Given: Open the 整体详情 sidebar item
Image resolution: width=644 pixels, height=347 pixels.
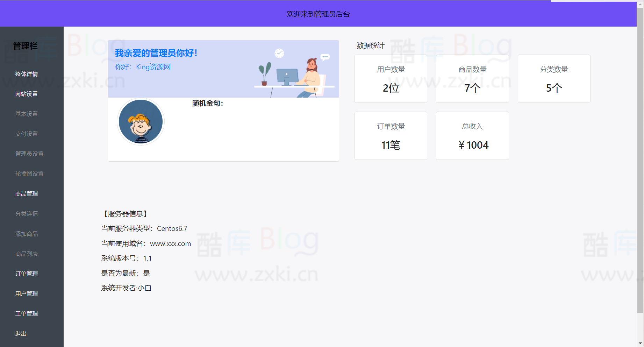Looking at the screenshot, I should (27, 74).
